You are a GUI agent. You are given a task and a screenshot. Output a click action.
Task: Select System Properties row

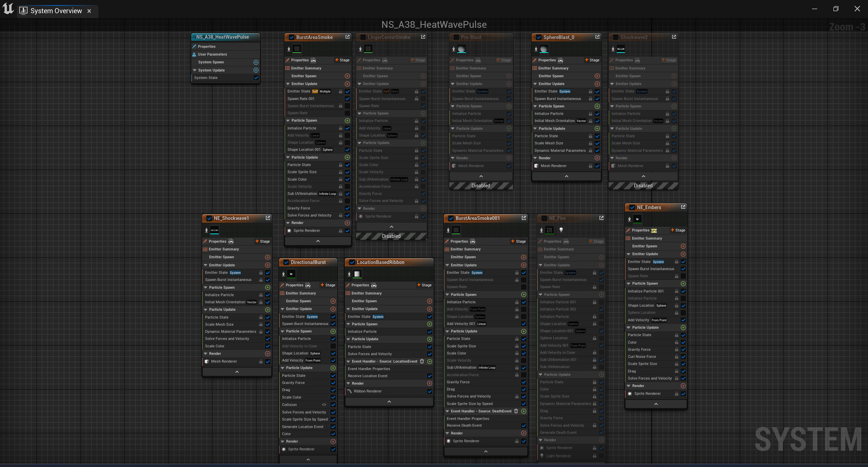225,46
